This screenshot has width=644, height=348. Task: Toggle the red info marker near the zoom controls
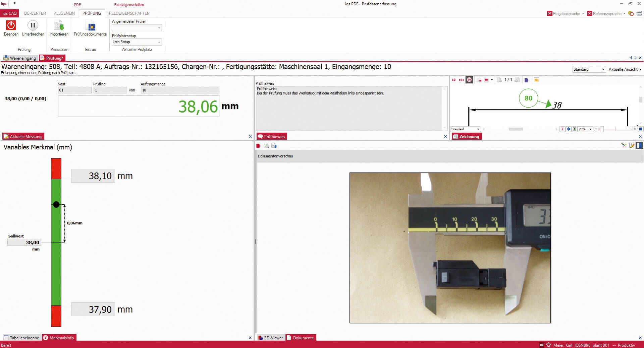[563, 129]
